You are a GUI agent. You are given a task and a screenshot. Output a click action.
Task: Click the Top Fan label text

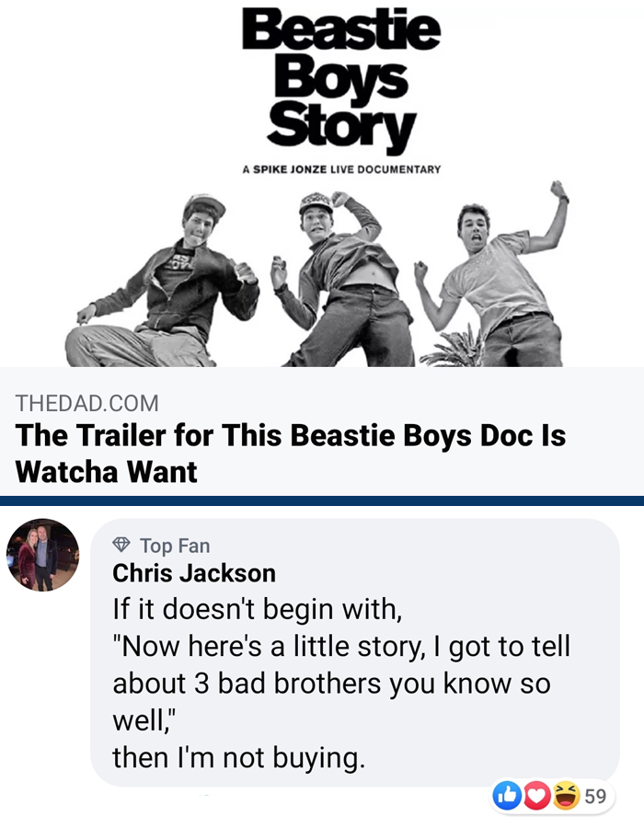pyautogui.click(x=175, y=546)
